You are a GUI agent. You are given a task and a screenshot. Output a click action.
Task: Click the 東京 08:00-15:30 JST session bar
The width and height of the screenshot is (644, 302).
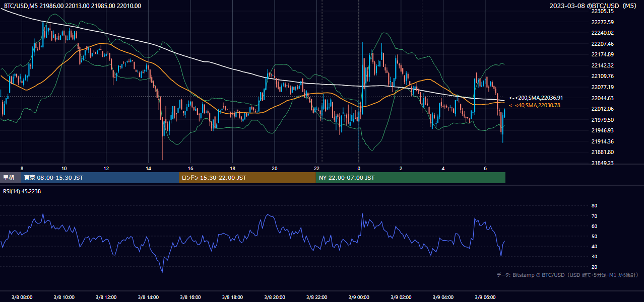point(100,178)
